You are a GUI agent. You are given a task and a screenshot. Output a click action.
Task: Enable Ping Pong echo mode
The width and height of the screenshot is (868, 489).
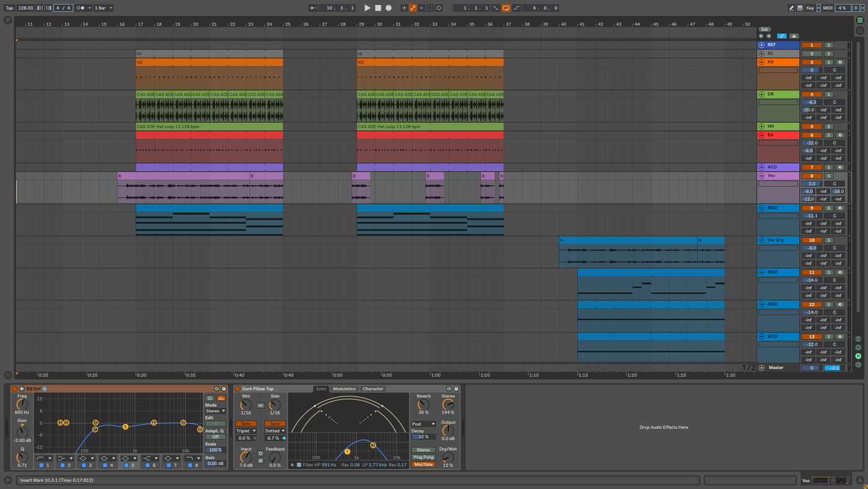pyautogui.click(x=423, y=457)
